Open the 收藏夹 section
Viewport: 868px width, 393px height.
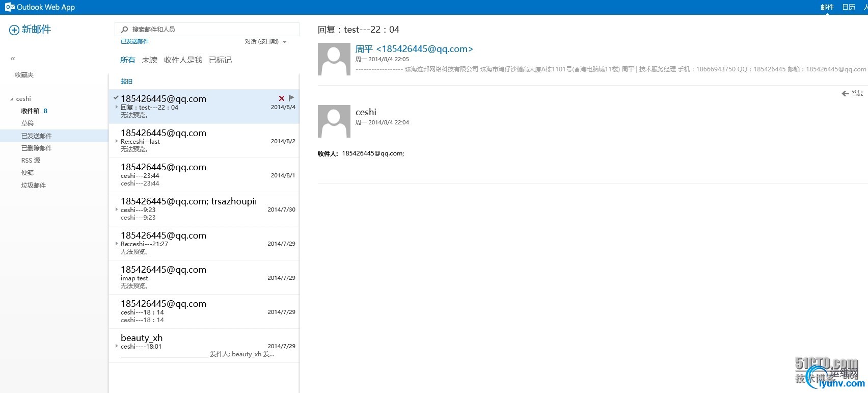coord(24,75)
